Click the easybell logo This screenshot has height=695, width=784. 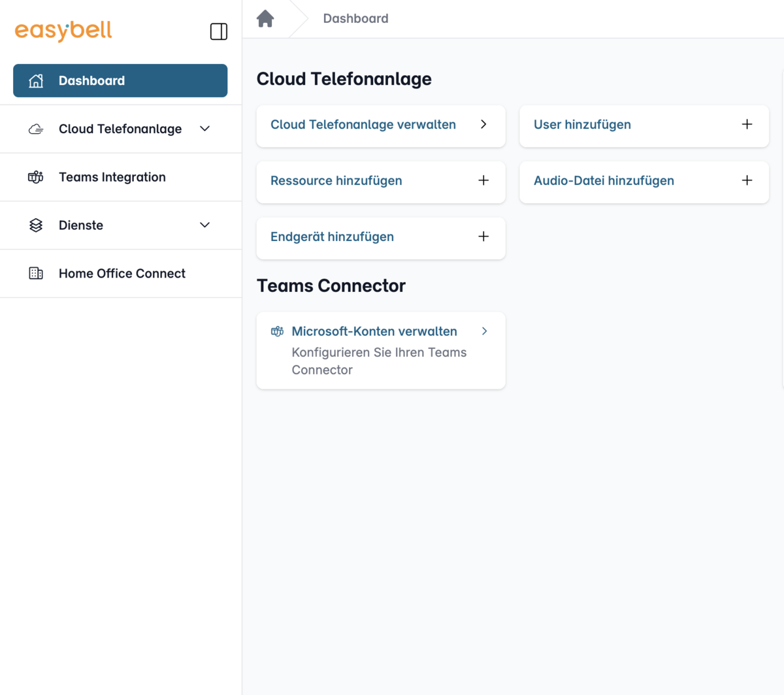pyautogui.click(x=63, y=31)
